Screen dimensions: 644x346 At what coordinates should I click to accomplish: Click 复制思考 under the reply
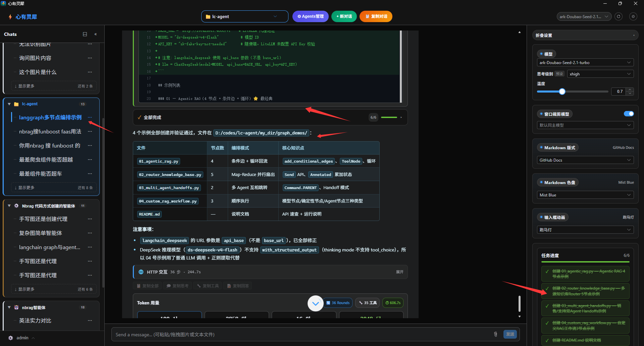point(177,286)
